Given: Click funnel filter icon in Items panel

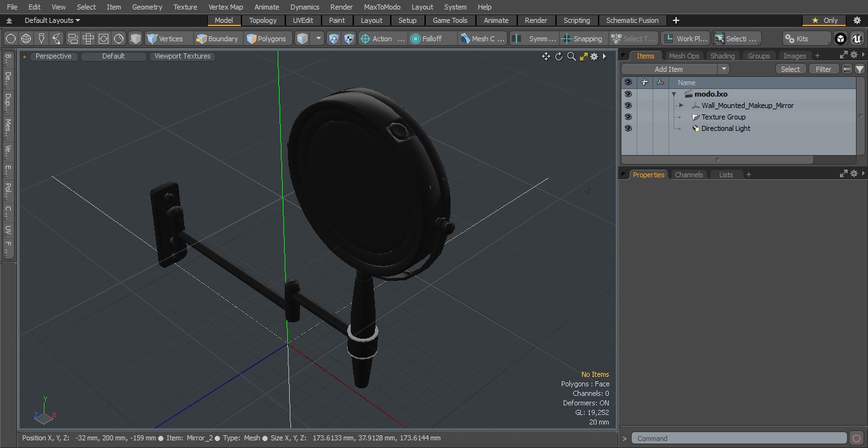Looking at the screenshot, I should click(859, 69).
